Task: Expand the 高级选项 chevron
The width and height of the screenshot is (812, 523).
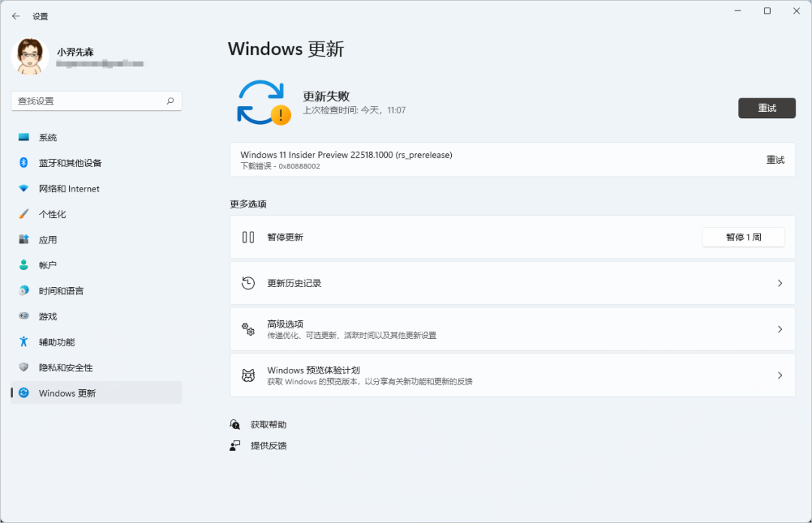Action: tap(780, 329)
